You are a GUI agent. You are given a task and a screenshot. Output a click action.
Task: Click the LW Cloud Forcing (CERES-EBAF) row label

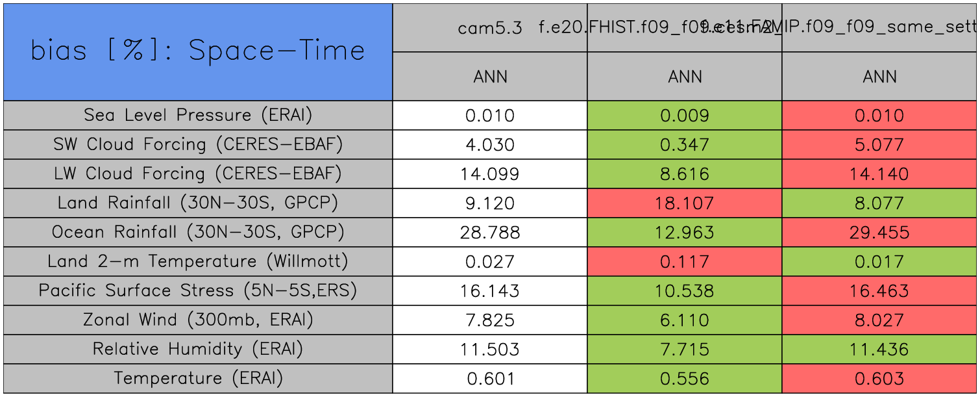198,173
